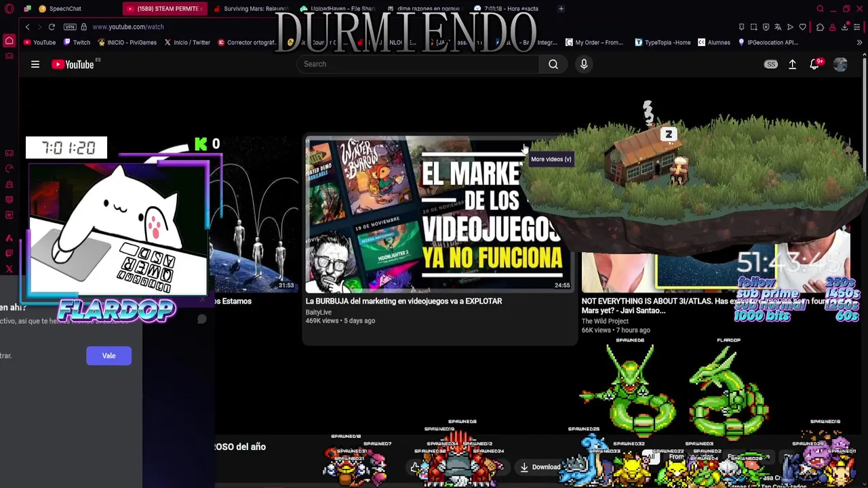Viewport: 868px width, 488px height.
Task: Click the pinboard pin icon
Action: 741,26
